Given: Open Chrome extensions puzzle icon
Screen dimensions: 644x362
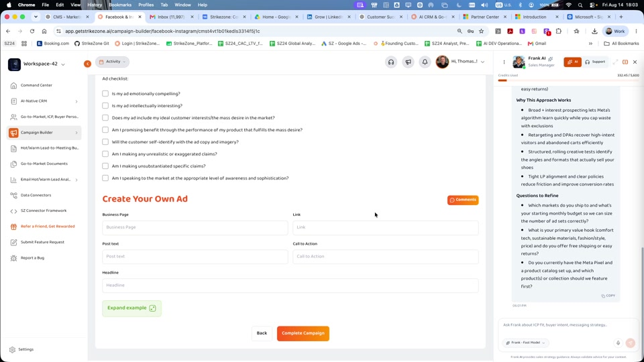Looking at the screenshot, I should coord(559,32).
